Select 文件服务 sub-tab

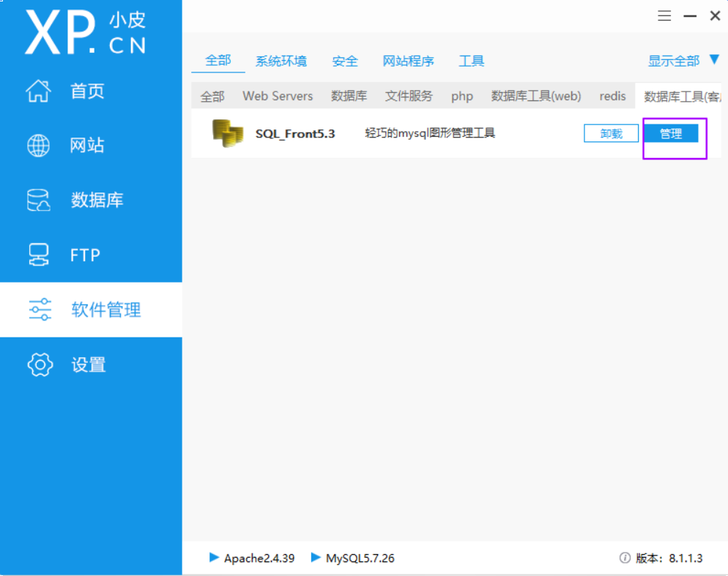(x=409, y=96)
